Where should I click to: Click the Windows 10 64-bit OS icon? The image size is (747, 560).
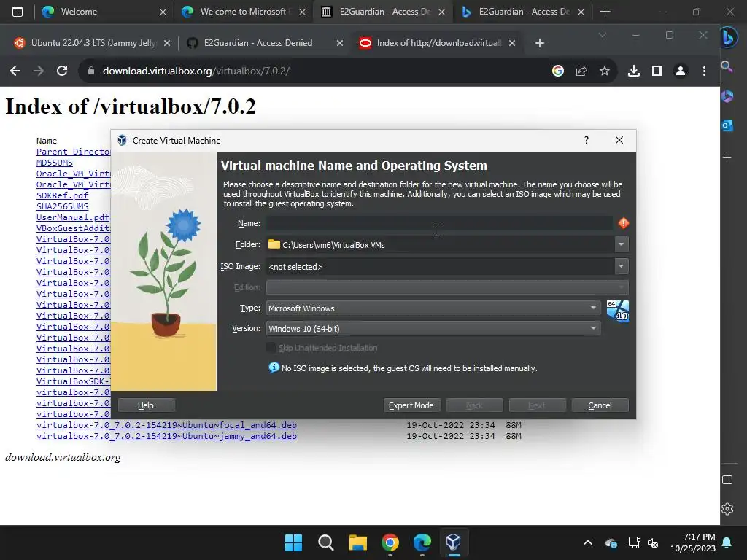pos(618,311)
